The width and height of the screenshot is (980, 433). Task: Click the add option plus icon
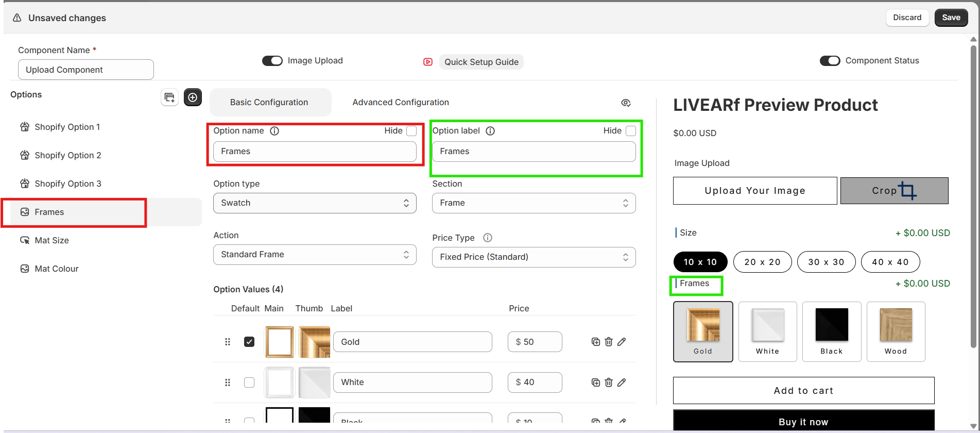point(193,97)
